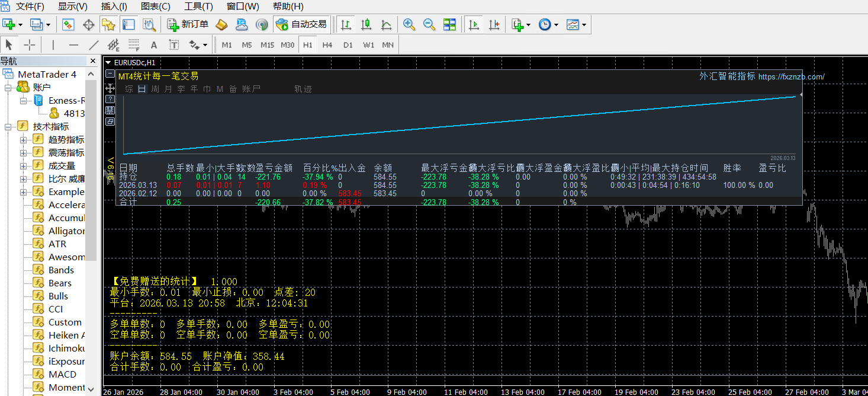Select the candlestick chart type icon
The height and width of the screenshot is (396, 868).
(367, 24)
